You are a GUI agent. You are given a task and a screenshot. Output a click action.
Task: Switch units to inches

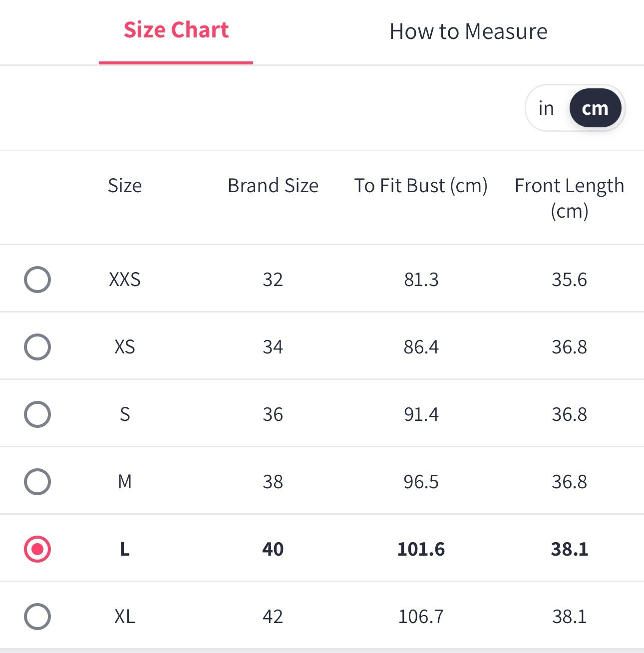coord(546,108)
